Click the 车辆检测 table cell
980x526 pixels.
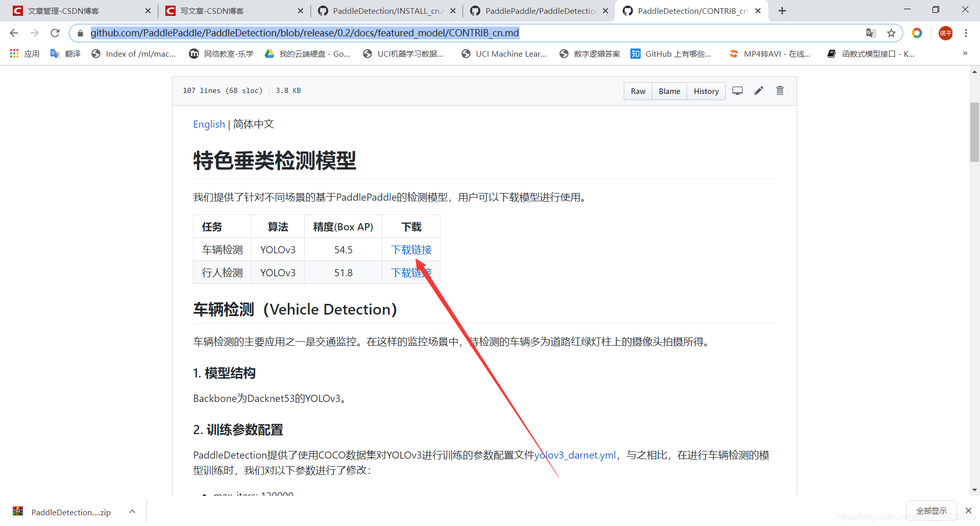pyautogui.click(x=223, y=250)
